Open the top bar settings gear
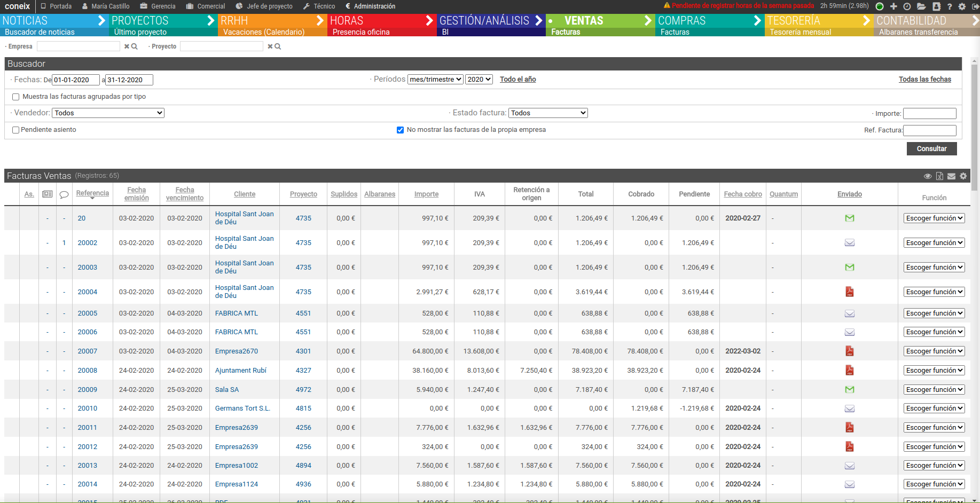Screen dimensions: 980x503 (962, 6)
